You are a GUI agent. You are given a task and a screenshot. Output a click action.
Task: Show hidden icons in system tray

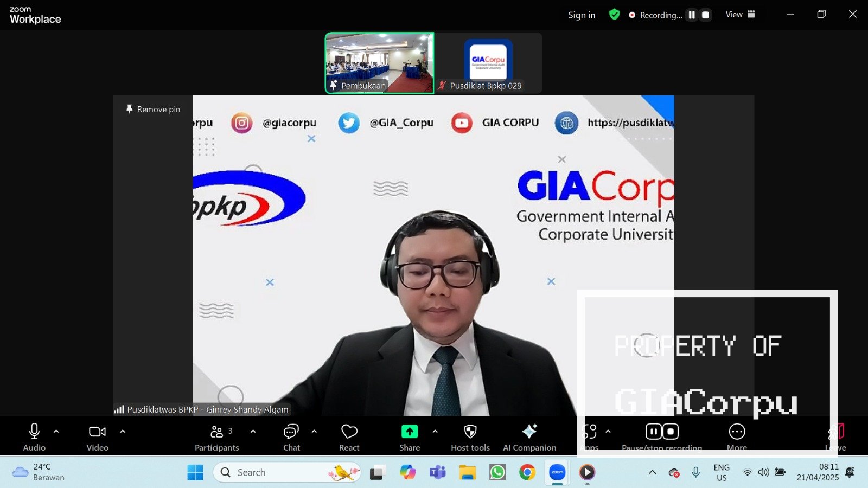pos(652,472)
